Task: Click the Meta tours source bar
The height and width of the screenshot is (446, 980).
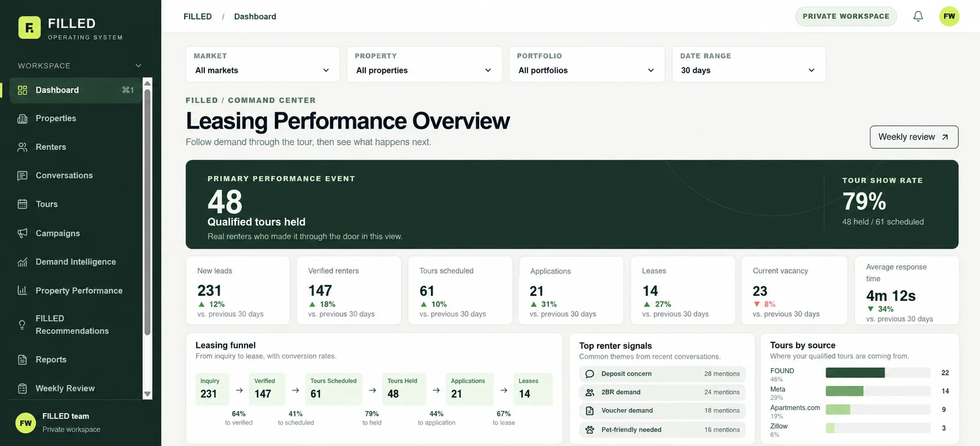Action: pos(878,391)
